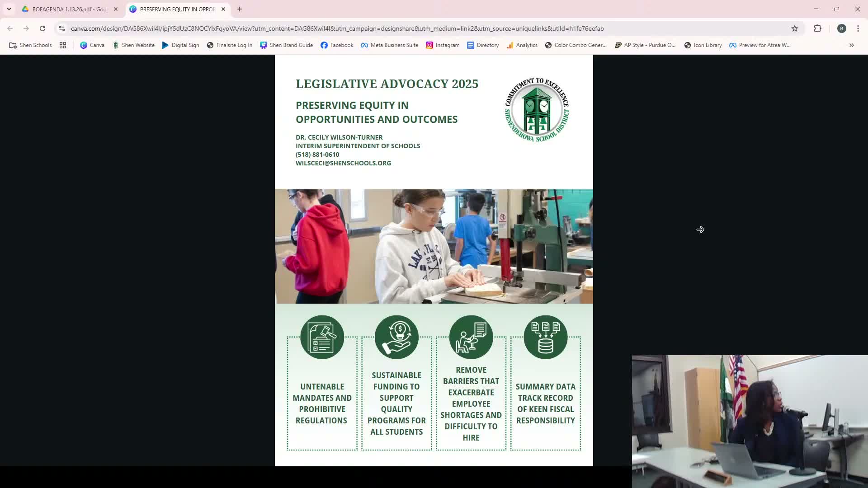
Task: Click the Sustainable Funding hand-lightbulb icon
Action: [396, 337]
